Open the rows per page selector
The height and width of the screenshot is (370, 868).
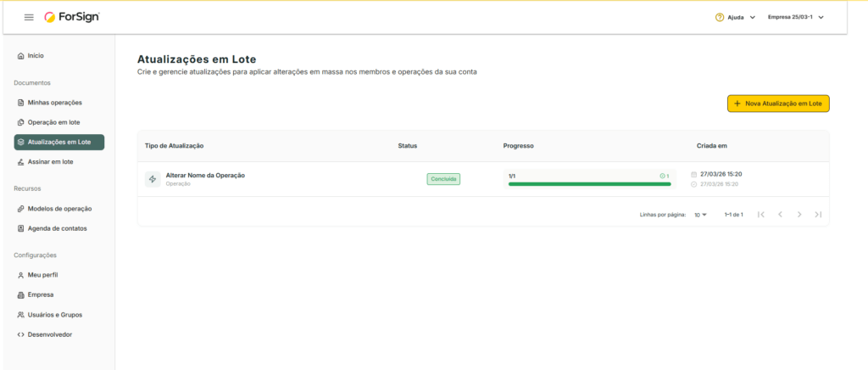[x=700, y=215]
